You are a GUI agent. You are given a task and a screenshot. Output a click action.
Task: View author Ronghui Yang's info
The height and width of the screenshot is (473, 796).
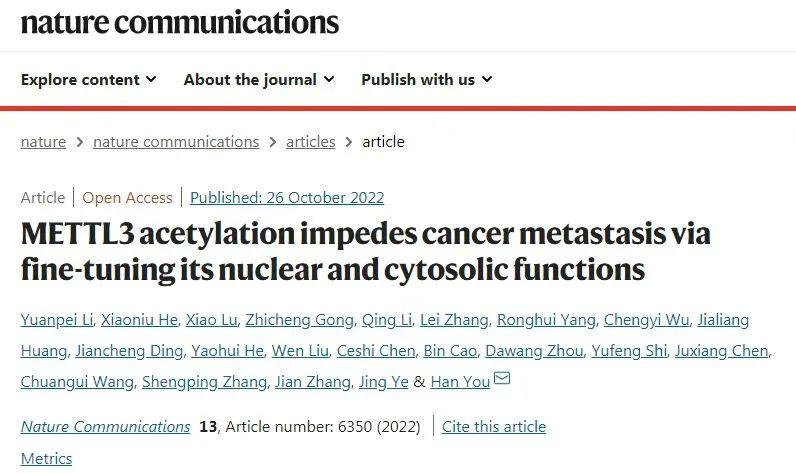click(549, 320)
